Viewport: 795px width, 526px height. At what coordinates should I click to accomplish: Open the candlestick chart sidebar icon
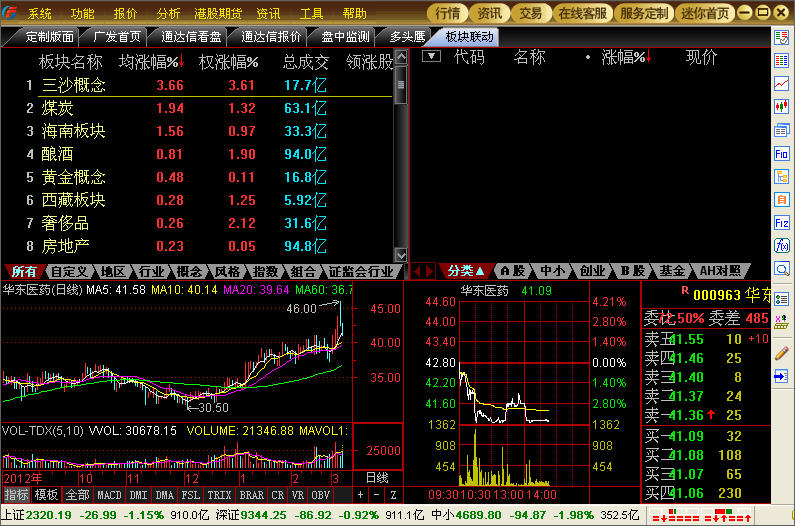[781, 107]
